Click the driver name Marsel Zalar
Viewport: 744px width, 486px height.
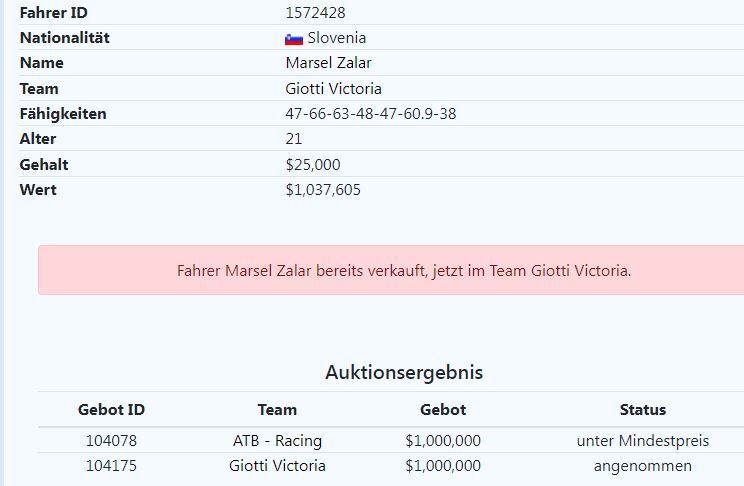(x=328, y=63)
